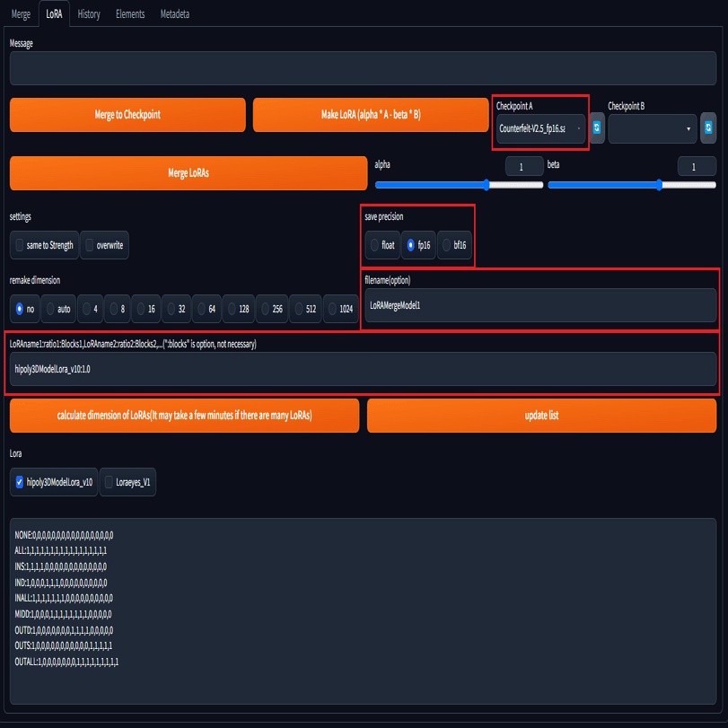Set remake dimension to 128
The height and width of the screenshot is (728, 728).
coord(239,309)
